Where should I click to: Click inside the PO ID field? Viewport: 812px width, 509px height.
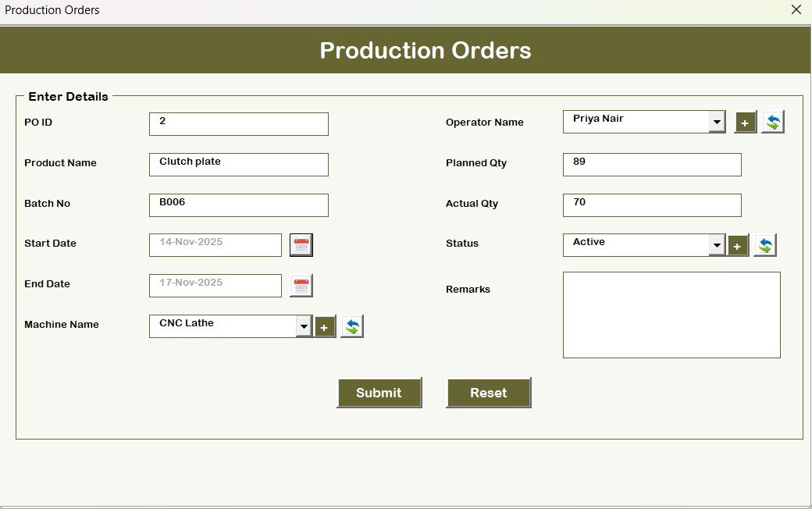(238, 123)
